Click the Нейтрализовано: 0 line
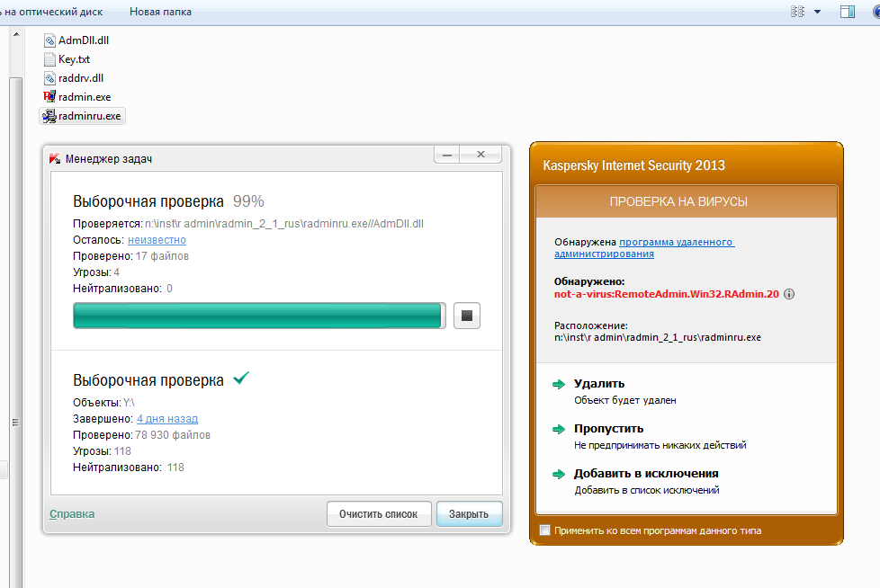This screenshot has width=880, height=588. (x=122, y=289)
